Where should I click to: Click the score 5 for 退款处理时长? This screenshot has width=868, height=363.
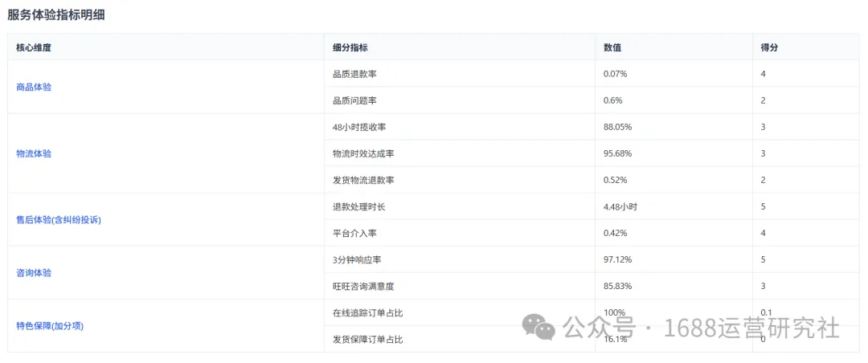(764, 206)
